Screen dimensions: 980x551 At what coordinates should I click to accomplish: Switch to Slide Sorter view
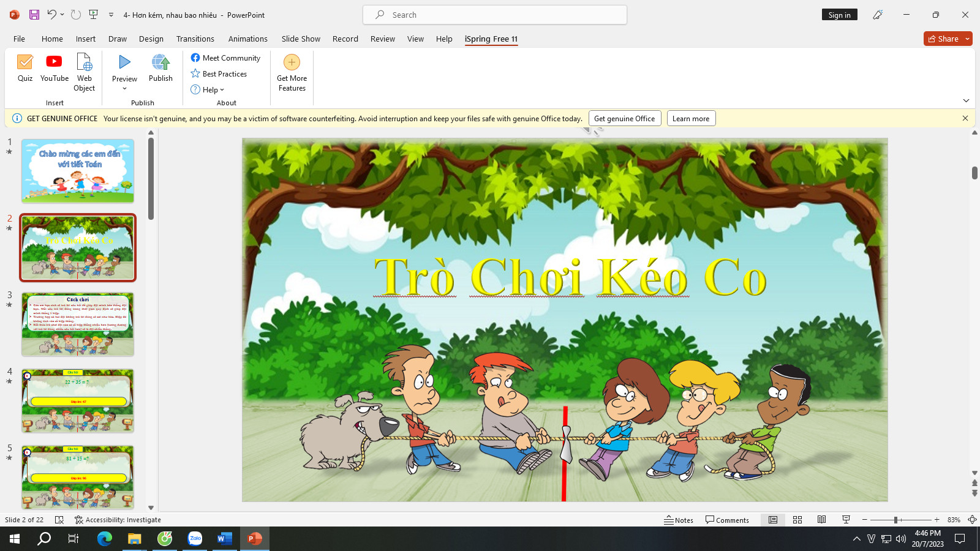[797, 520]
